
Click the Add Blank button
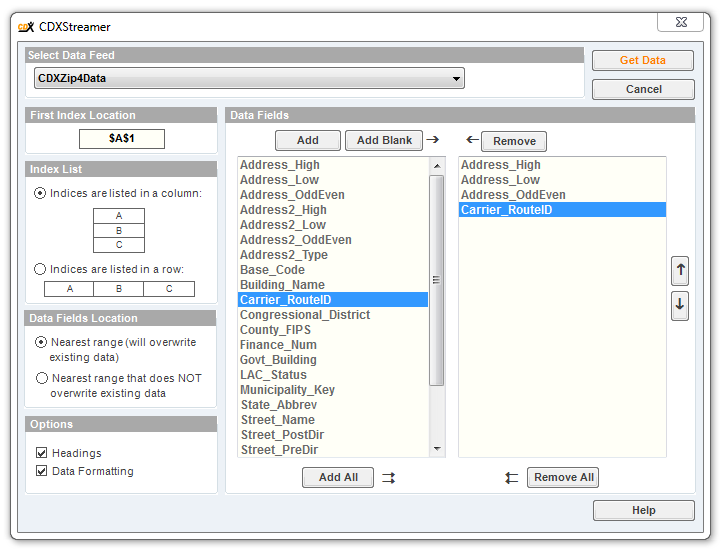pos(384,140)
